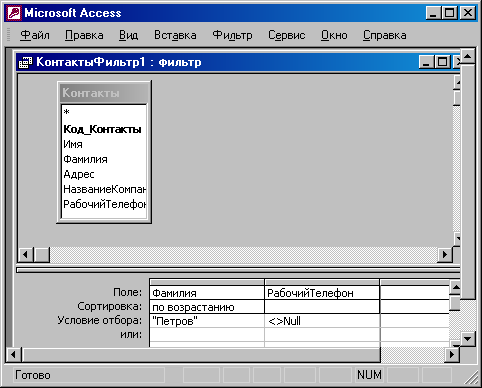Open the Правка menu
The height and width of the screenshot is (388, 482).
tap(84, 35)
